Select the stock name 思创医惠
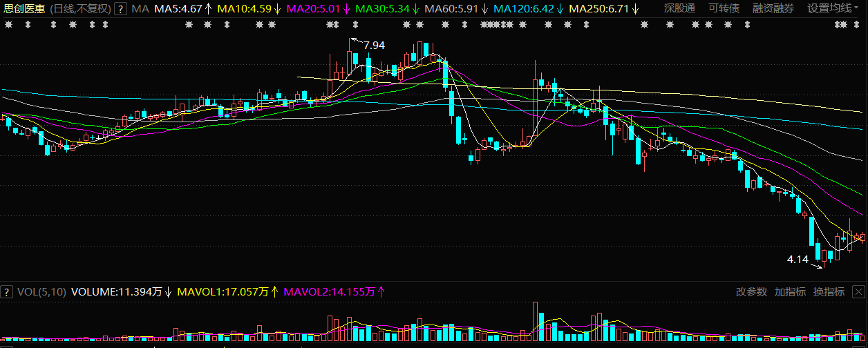 [24, 9]
